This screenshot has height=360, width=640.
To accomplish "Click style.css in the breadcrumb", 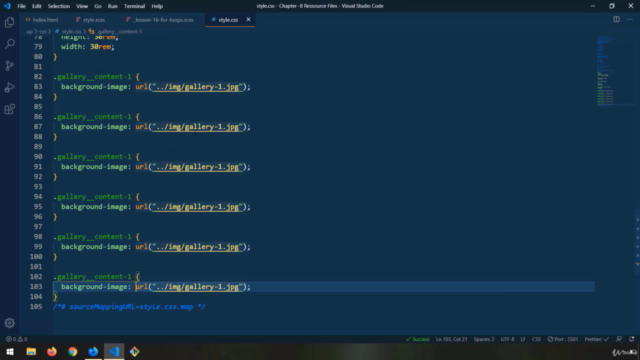I will tap(71, 31).
